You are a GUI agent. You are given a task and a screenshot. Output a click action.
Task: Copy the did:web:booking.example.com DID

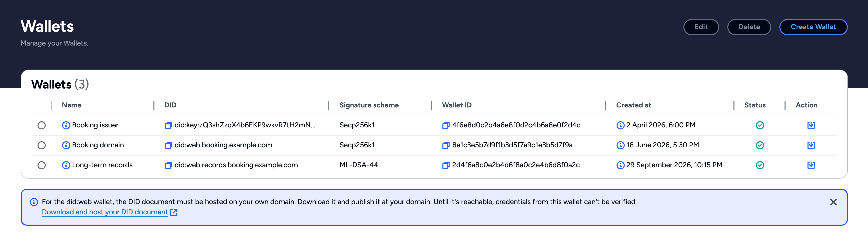168,145
